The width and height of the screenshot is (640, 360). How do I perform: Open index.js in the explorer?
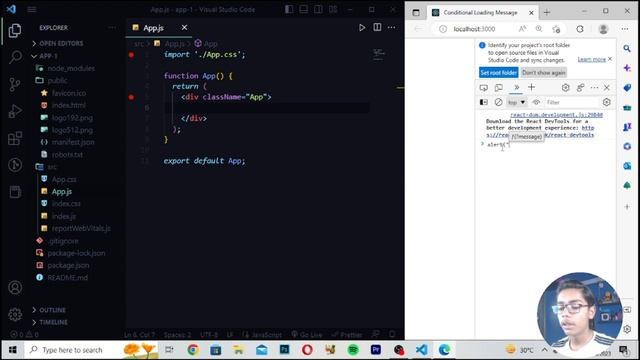coord(64,216)
